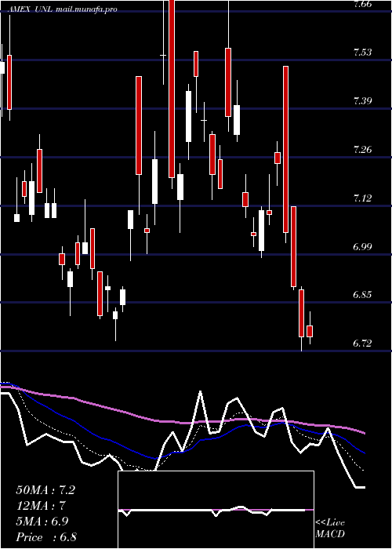392x549 pixels.
Task: Click the last red candlestick on the right
Action: pos(310,331)
